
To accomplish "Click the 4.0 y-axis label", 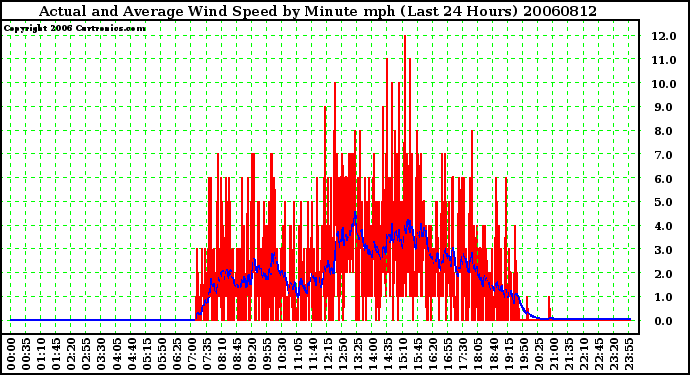I will tap(664, 226).
